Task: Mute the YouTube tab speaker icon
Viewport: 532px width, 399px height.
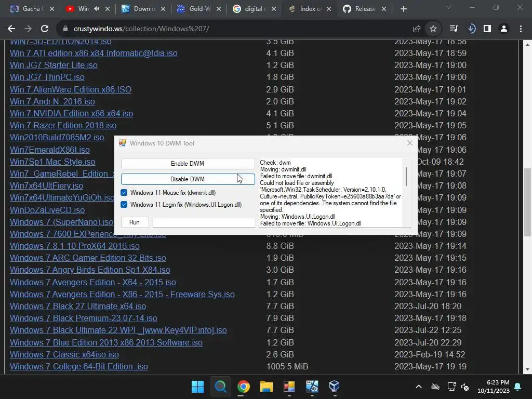Action: click(96, 9)
